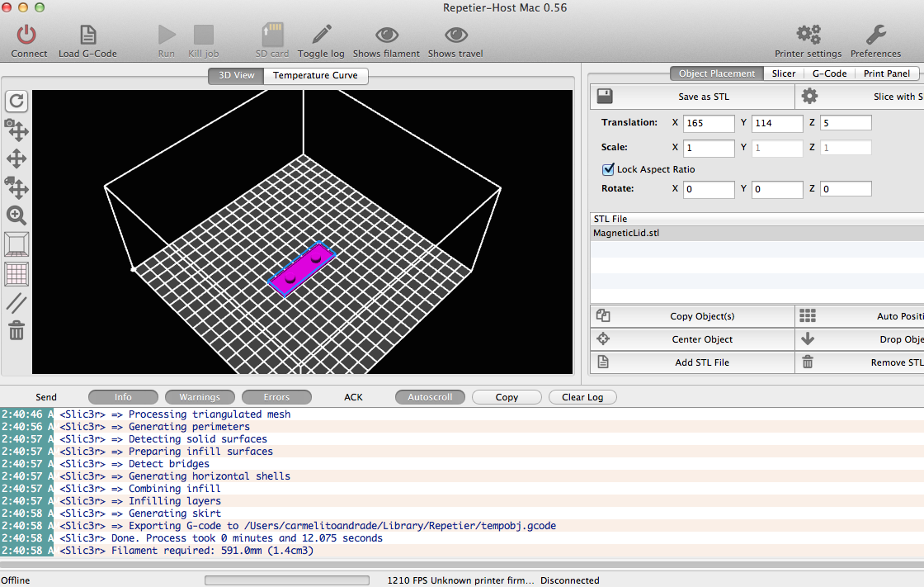The image size is (924, 587).
Task: Switch to top grid view icon
Action: tap(16, 274)
